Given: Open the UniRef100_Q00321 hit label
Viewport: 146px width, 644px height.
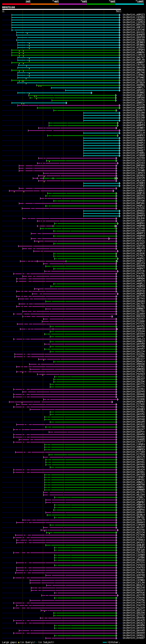Looking at the screenshot, I should click(x=134, y=32).
